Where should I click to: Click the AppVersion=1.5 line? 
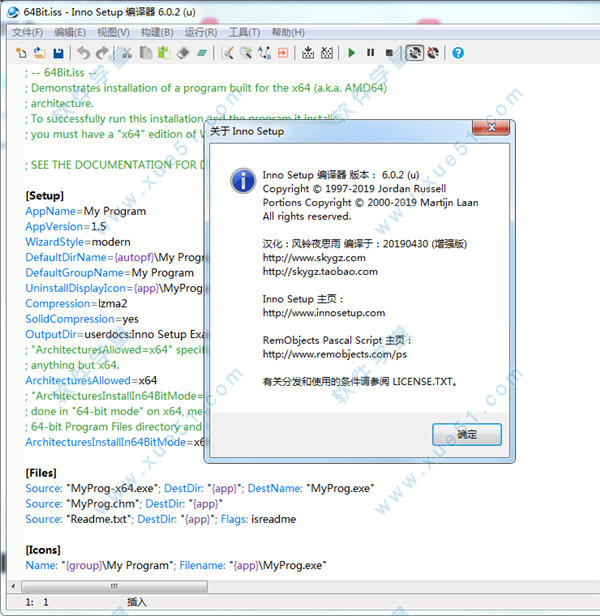[x=66, y=226]
